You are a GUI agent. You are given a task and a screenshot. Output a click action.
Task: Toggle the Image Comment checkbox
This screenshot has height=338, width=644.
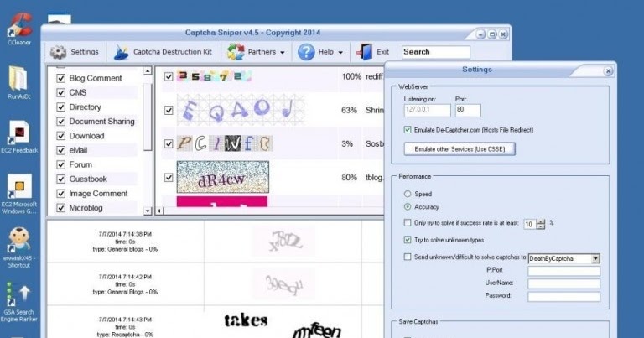pos(60,193)
